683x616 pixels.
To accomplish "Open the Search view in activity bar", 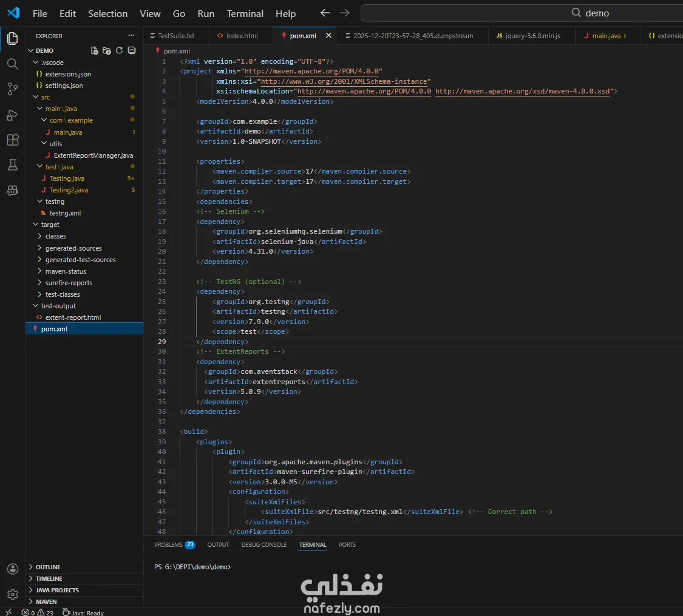I will pyautogui.click(x=13, y=64).
